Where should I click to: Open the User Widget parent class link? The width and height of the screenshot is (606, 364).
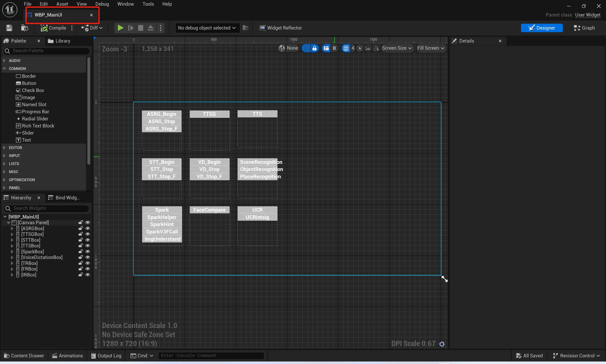pos(588,15)
